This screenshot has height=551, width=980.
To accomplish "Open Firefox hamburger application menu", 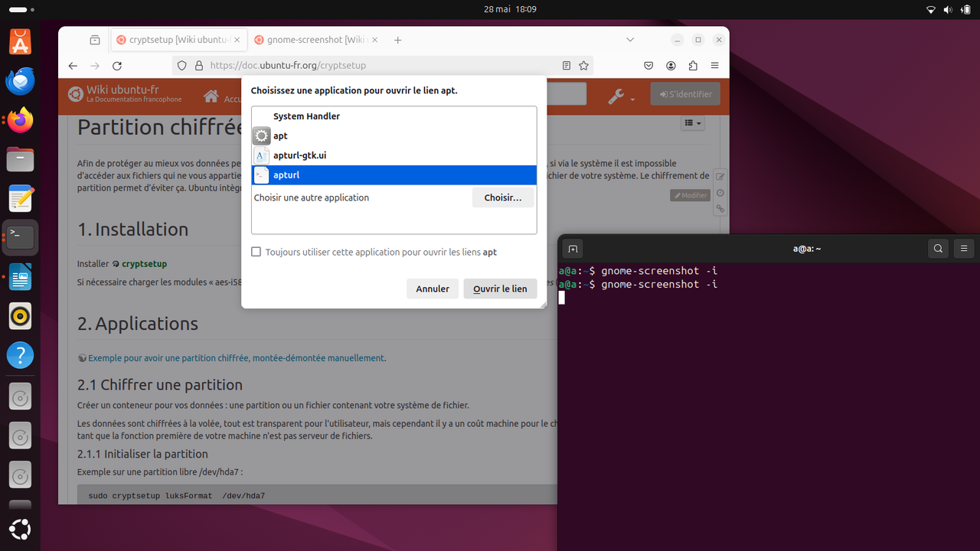I will [x=715, y=66].
